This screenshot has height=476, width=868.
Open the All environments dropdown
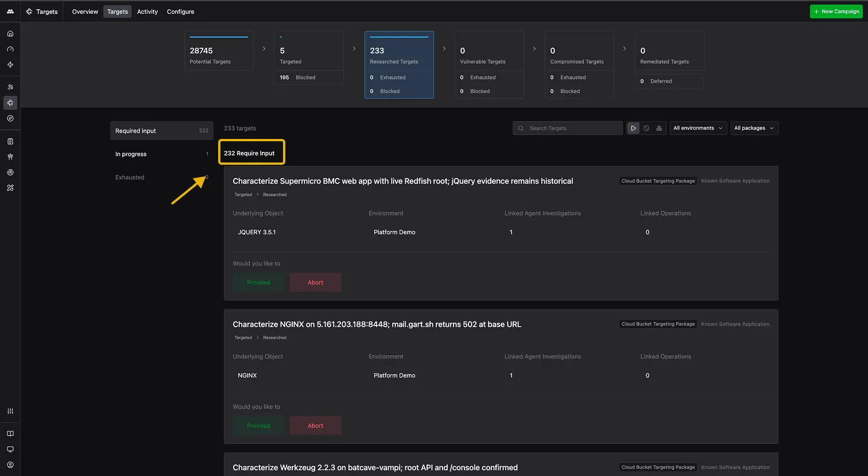pyautogui.click(x=698, y=128)
